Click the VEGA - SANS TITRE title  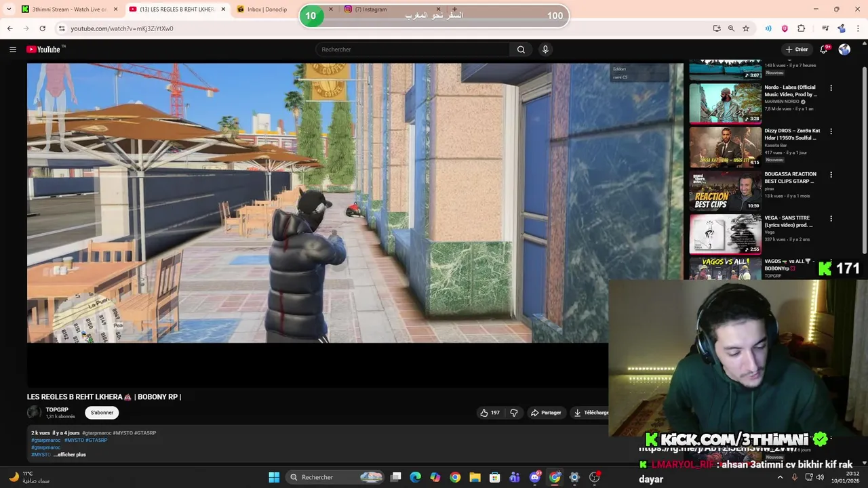(788, 222)
